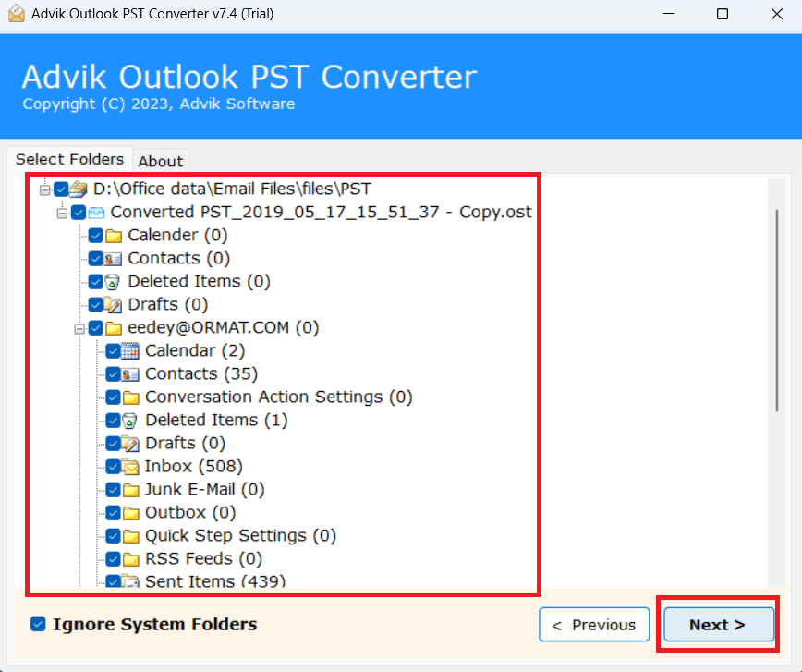Select the Inbox (508) tree row label
The image size is (802, 672).
point(194,467)
